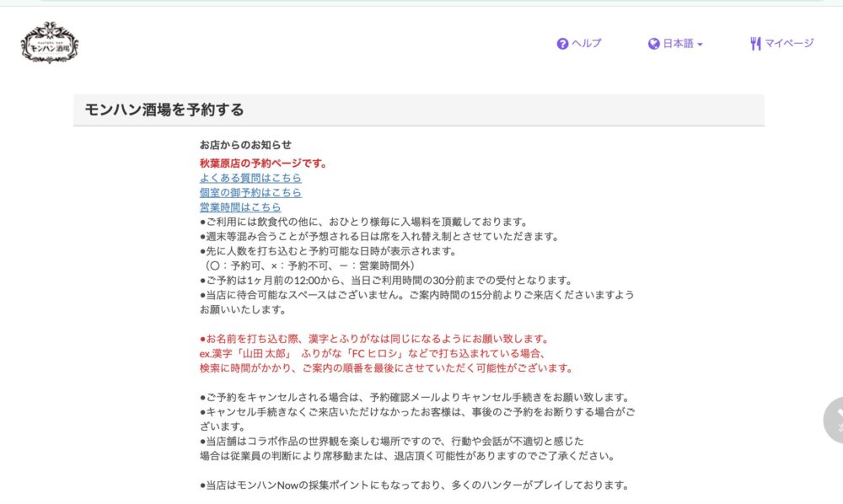Viewport: 843px width, 504px height.
Task: Click the red line starting お名前を打ち込む際
Action: pyautogui.click(x=375, y=339)
